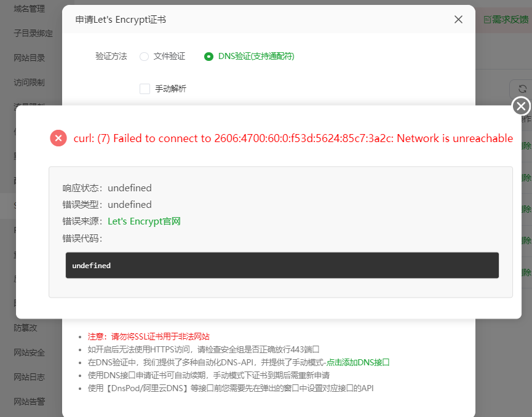Screen dimensions: 532x417
Task: Click the note about checking port 443
Action: 204,349
